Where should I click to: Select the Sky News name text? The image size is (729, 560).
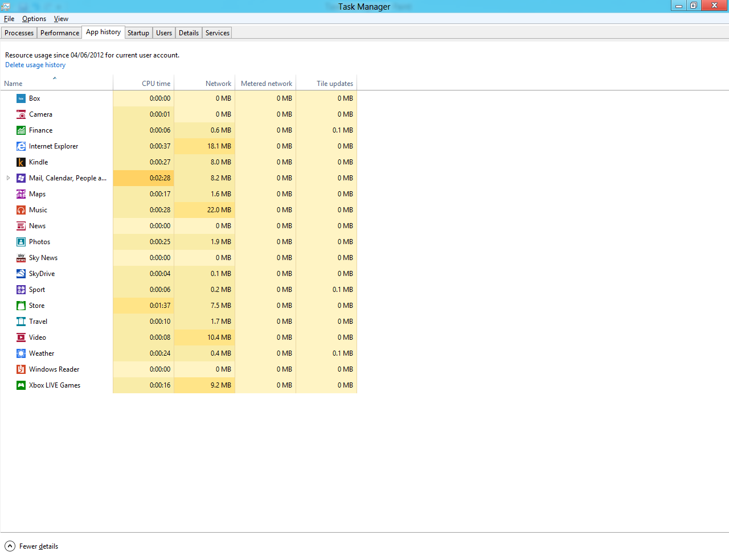[x=43, y=258]
